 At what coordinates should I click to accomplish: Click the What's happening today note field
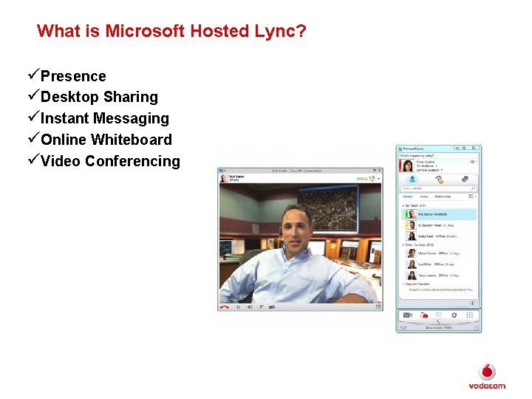(438, 156)
